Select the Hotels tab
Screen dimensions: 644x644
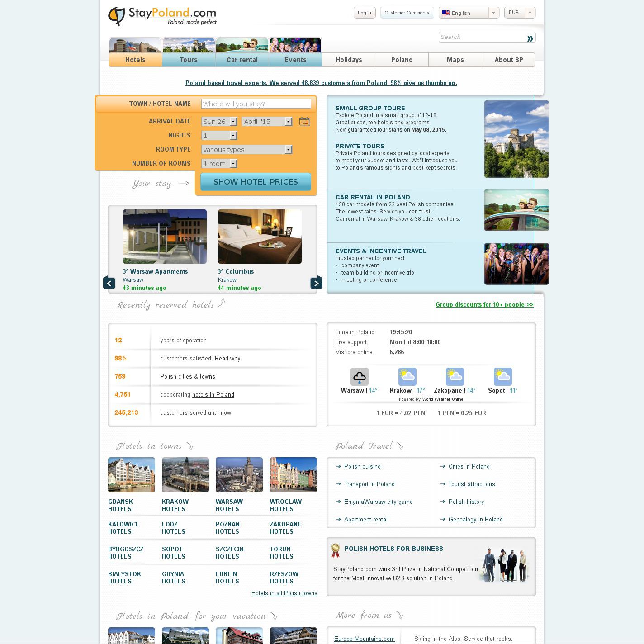[x=135, y=60]
